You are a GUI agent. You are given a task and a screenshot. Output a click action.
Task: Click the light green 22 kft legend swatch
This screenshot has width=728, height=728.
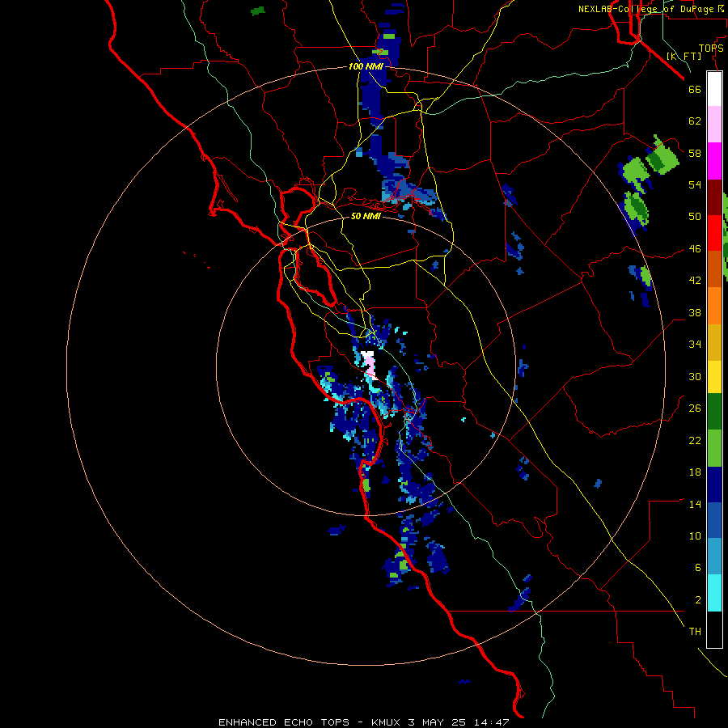tap(714, 448)
